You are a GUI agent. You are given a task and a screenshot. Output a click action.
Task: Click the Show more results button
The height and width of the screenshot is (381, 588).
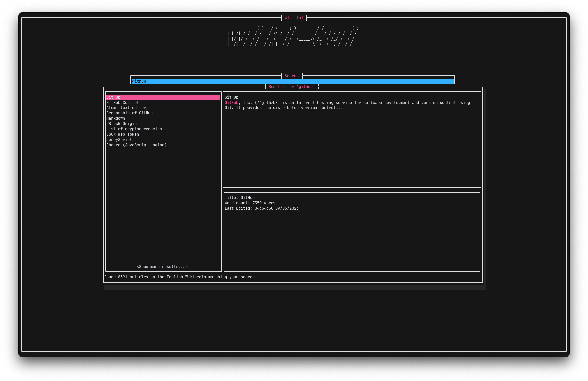[162, 267]
